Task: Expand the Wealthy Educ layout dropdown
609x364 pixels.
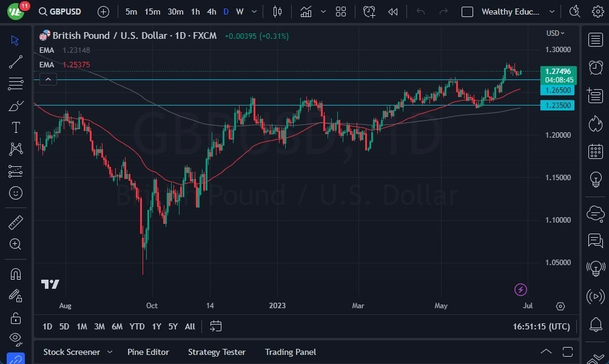Action: 551,11
